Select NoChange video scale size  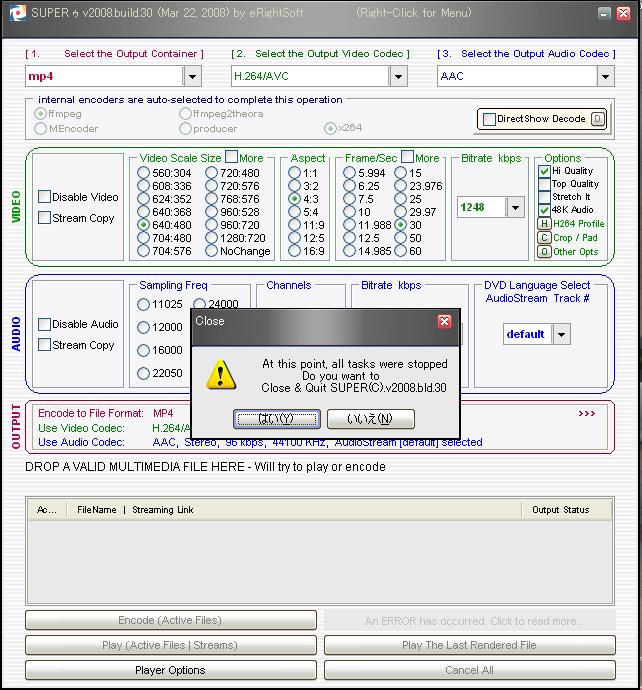pyautogui.click(x=211, y=251)
